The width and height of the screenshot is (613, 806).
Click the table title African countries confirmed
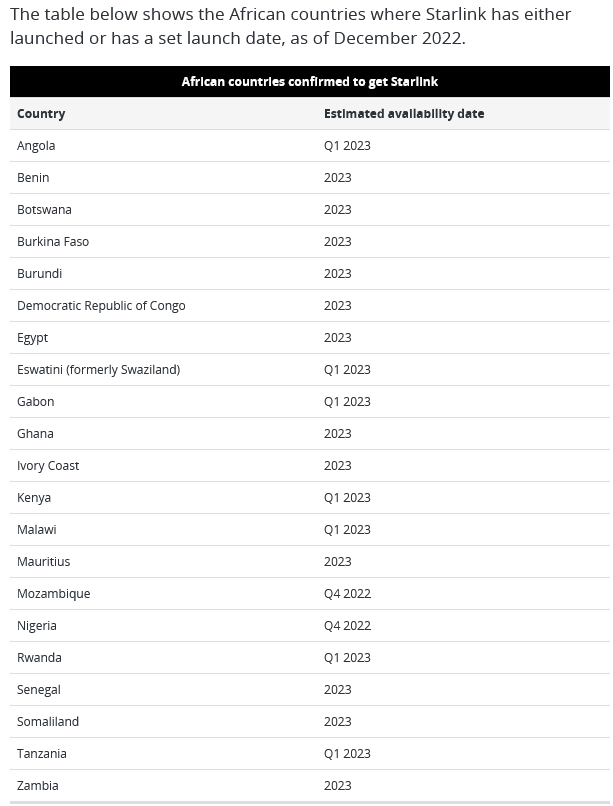coord(310,82)
